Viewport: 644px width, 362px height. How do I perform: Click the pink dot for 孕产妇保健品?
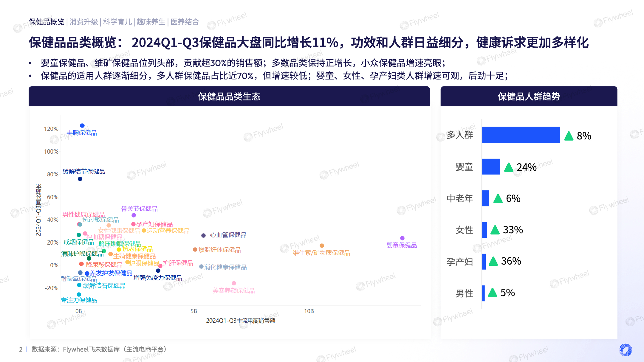[x=133, y=224]
